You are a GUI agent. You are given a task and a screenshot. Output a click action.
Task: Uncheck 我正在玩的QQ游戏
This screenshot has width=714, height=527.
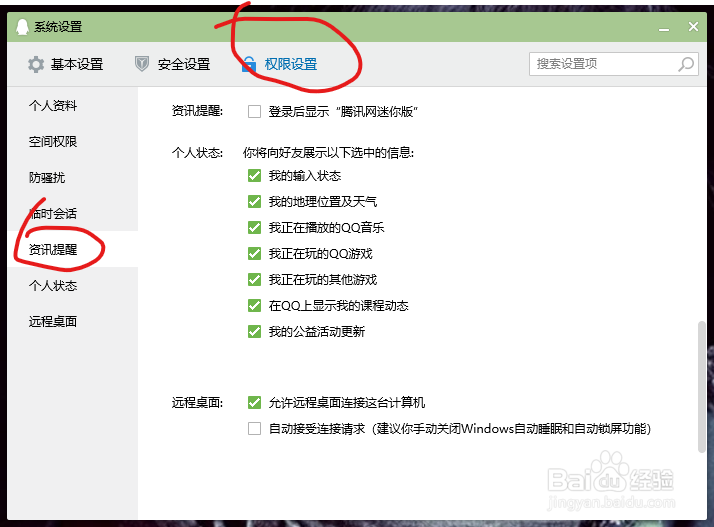[255, 254]
